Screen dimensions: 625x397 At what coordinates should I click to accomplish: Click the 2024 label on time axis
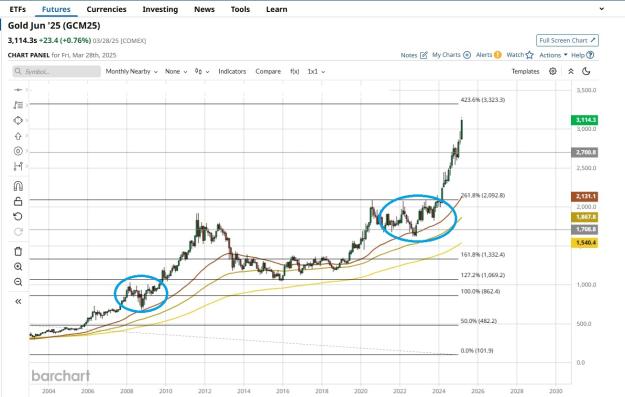click(439, 391)
